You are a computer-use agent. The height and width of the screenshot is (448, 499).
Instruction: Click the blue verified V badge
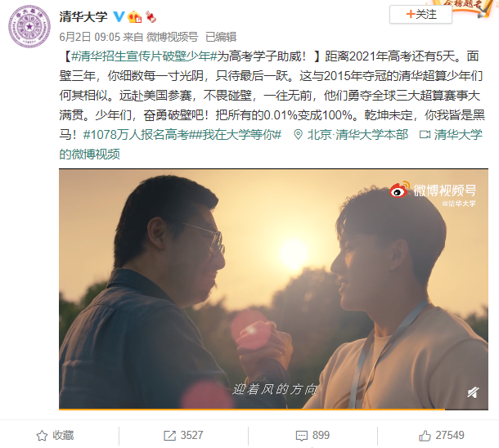click(119, 16)
